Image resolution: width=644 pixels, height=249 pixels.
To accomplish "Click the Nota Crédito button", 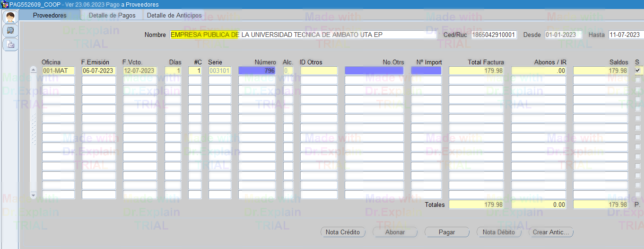I will pos(343,232).
